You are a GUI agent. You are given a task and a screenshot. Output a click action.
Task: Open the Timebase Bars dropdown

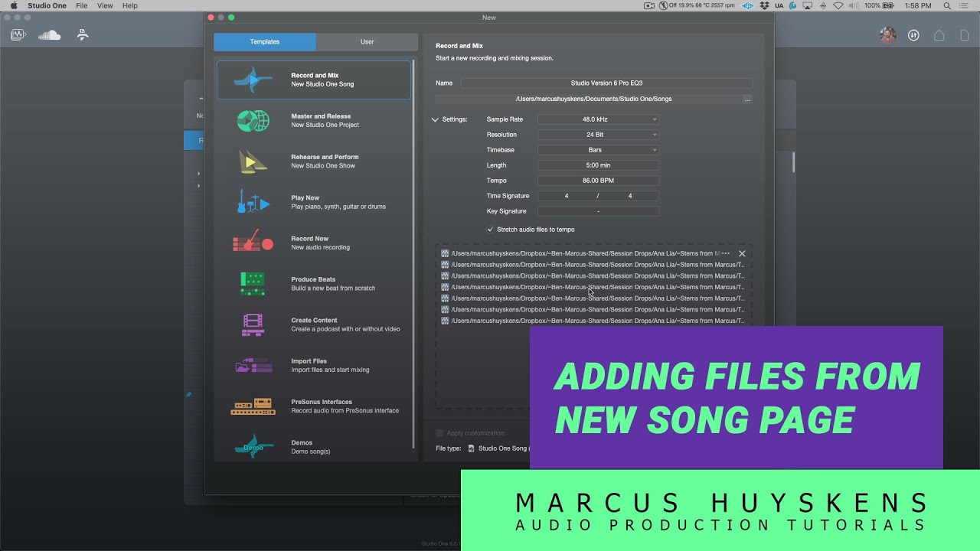click(x=598, y=150)
